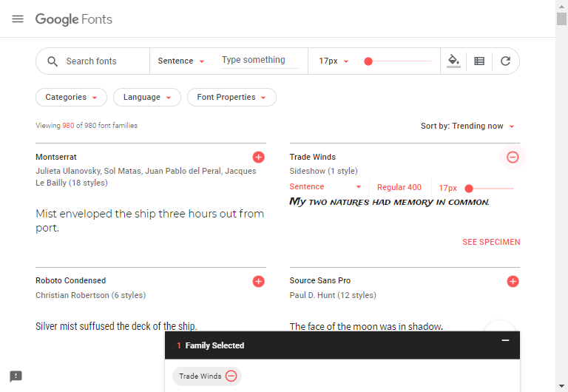Adjust the top font size slider
Screen dimensions: 568x392
click(397, 61)
